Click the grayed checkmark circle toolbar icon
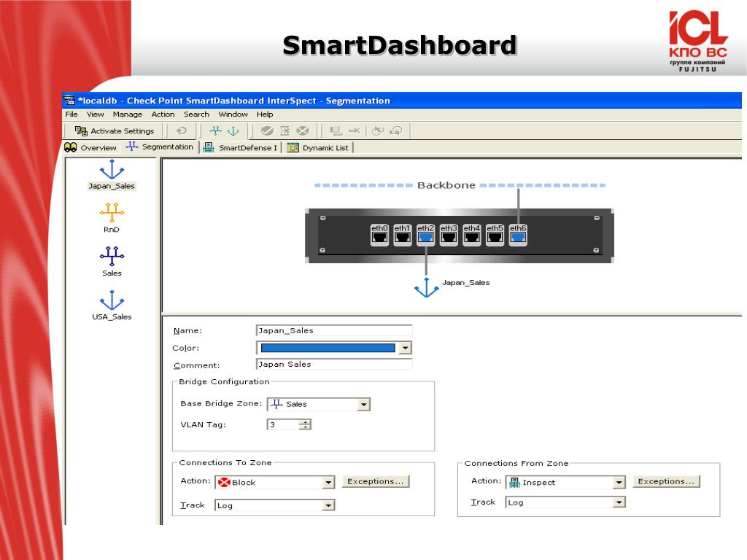The width and height of the screenshot is (747, 560). point(267,131)
